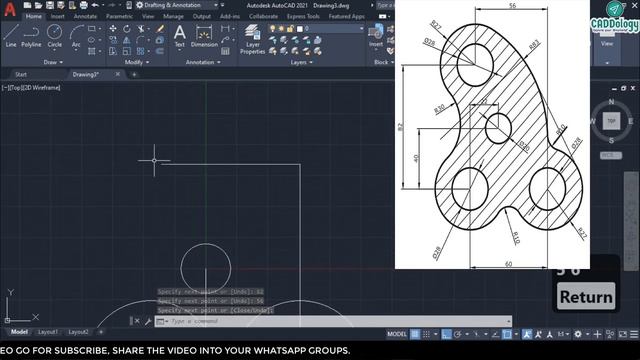Viewport: 640px width, 360px height.
Task: Open the Insert ribbon tab
Action: (x=58, y=17)
